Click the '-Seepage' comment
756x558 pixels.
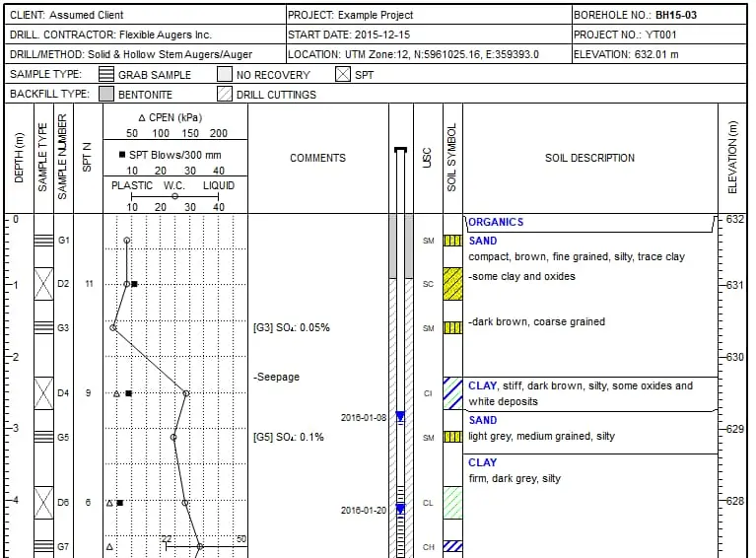(276, 377)
